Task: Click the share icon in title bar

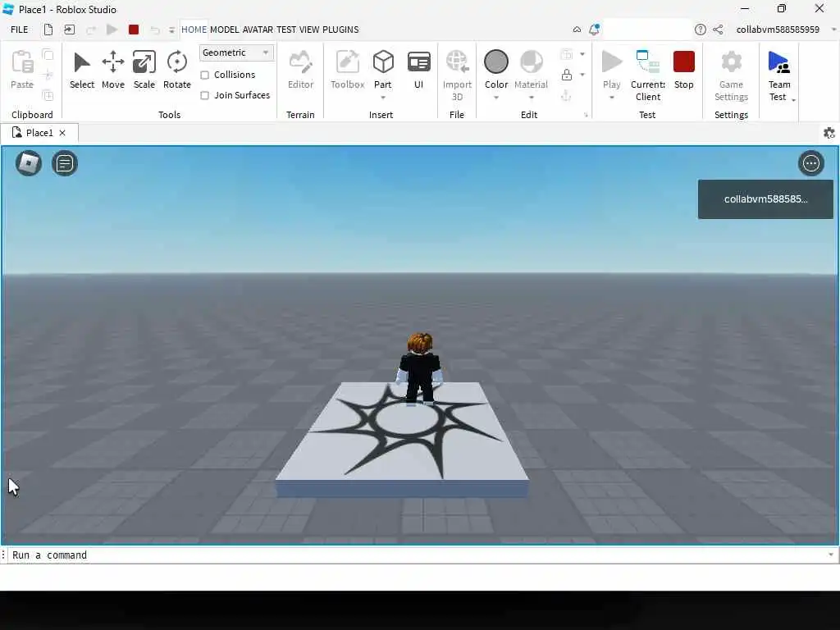Action: point(718,30)
